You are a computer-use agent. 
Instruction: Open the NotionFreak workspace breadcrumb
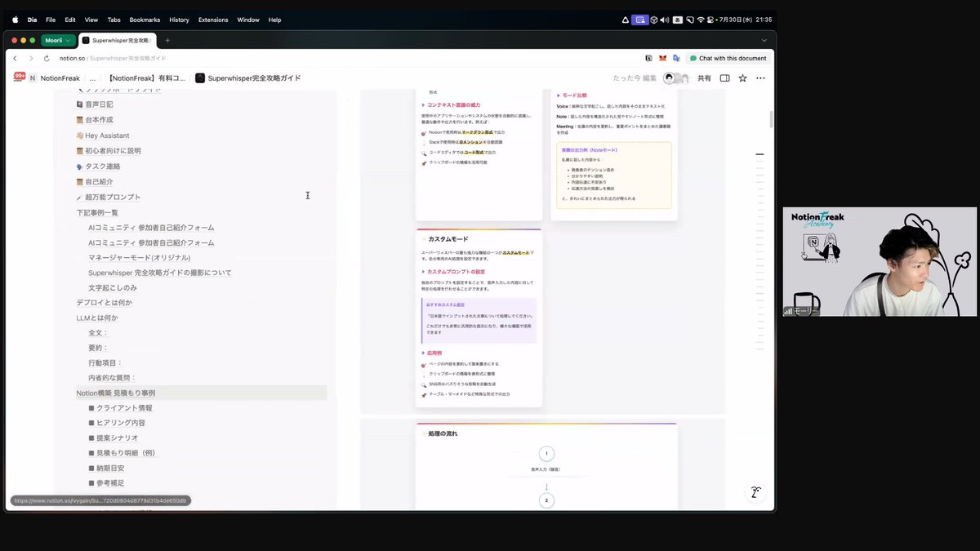tap(55, 78)
